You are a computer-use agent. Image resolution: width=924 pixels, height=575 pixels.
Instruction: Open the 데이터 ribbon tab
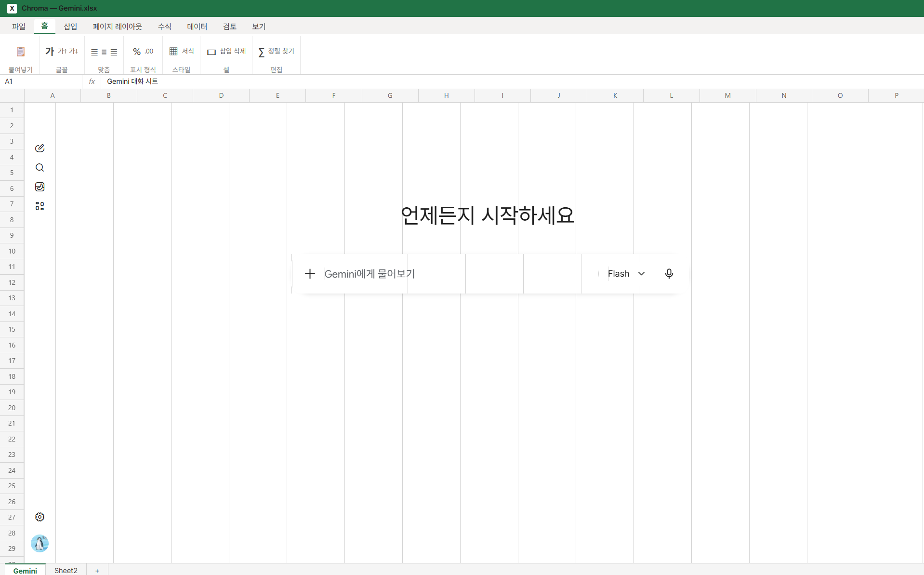[x=197, y=27]
